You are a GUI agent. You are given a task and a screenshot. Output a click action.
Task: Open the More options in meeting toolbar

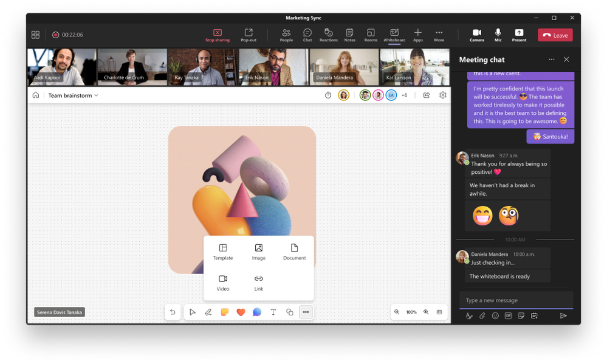click(439, 35)
